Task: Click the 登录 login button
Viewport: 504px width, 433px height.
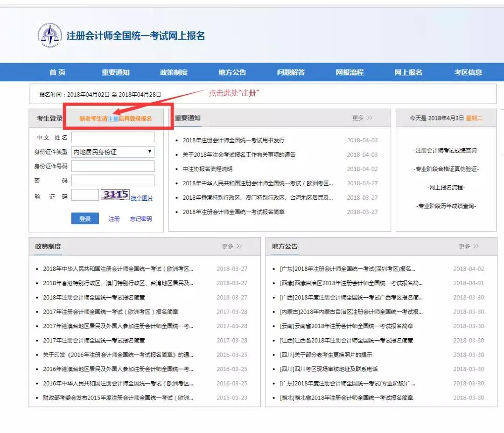Action: (x=84, y=218)
